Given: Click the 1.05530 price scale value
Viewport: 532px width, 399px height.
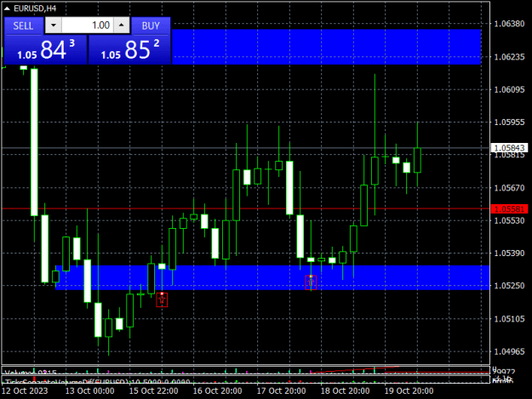Looking at the screenshot, I should [x=509, y=220].
